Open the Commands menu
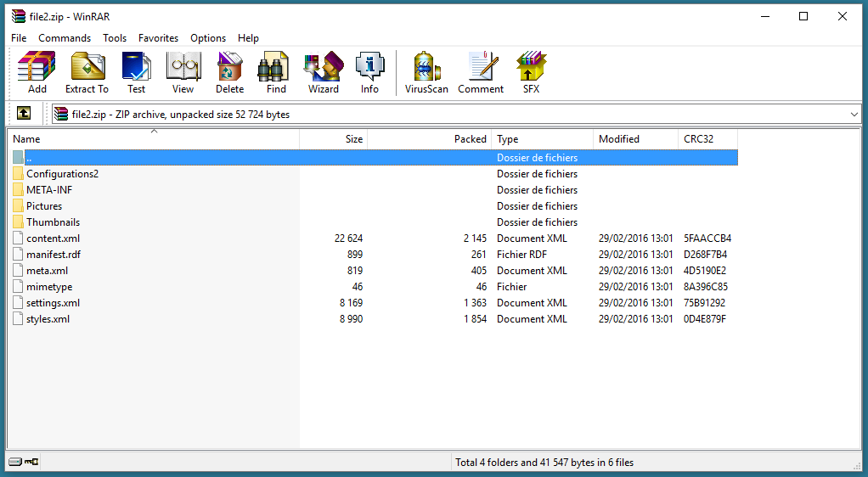The height and width of the screenshot is (477, 868). [65, 38]
